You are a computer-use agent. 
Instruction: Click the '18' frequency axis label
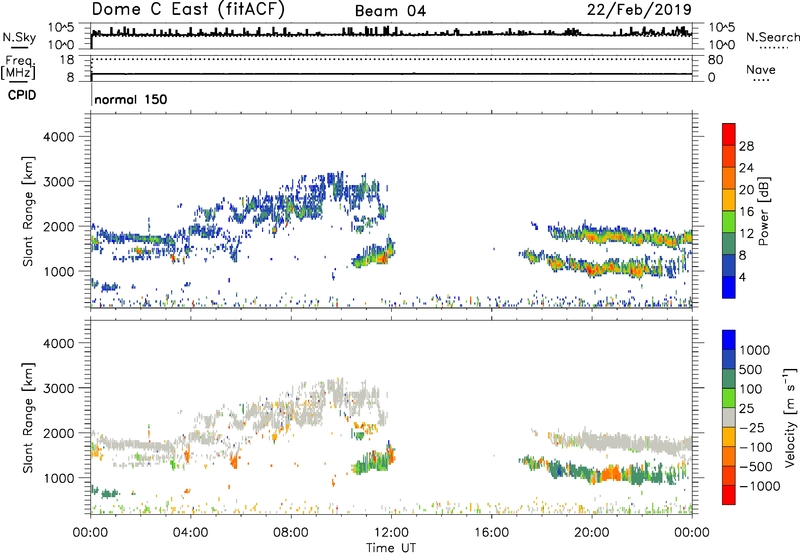(67, 60)
